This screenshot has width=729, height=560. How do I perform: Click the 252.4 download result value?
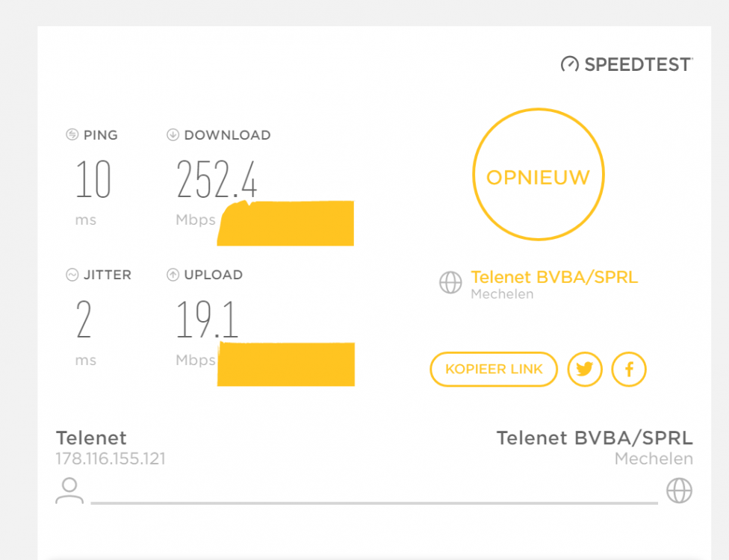(x=217, y=180)
